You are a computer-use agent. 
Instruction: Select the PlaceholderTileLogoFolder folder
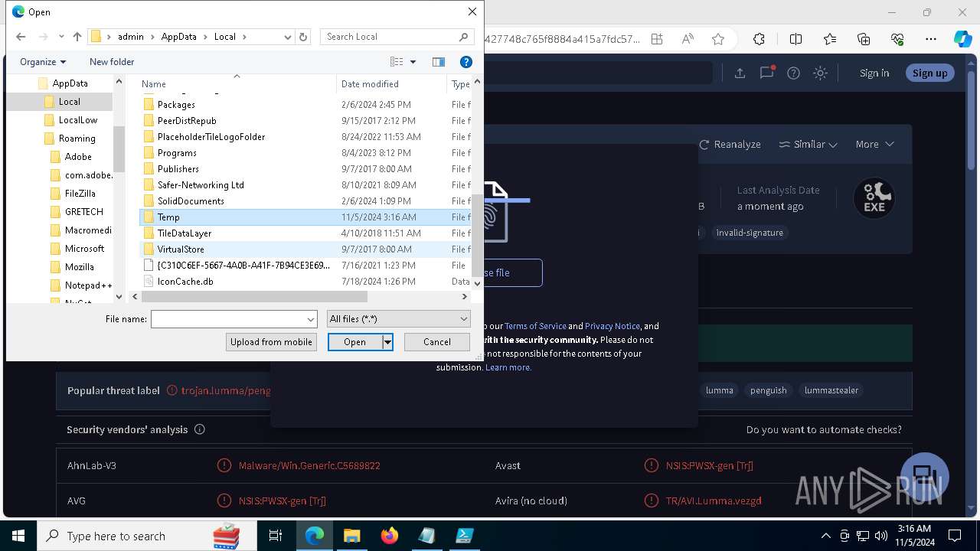(211, 137)
